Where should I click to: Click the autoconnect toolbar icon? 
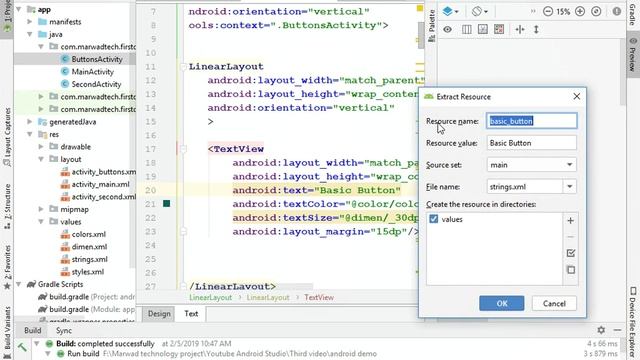(x=483, y=29)
